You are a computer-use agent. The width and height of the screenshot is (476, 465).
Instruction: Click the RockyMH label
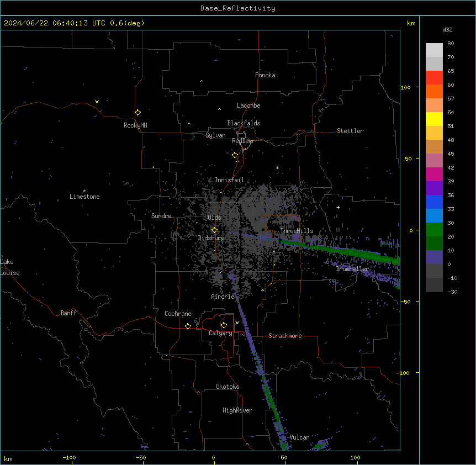coord(135,125)
